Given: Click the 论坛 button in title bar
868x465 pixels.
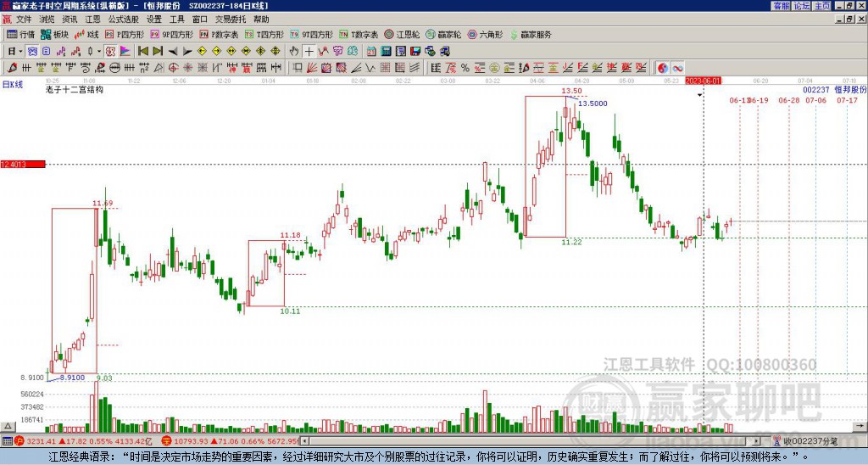Looking at the screenshot, I should click(802, 6).
